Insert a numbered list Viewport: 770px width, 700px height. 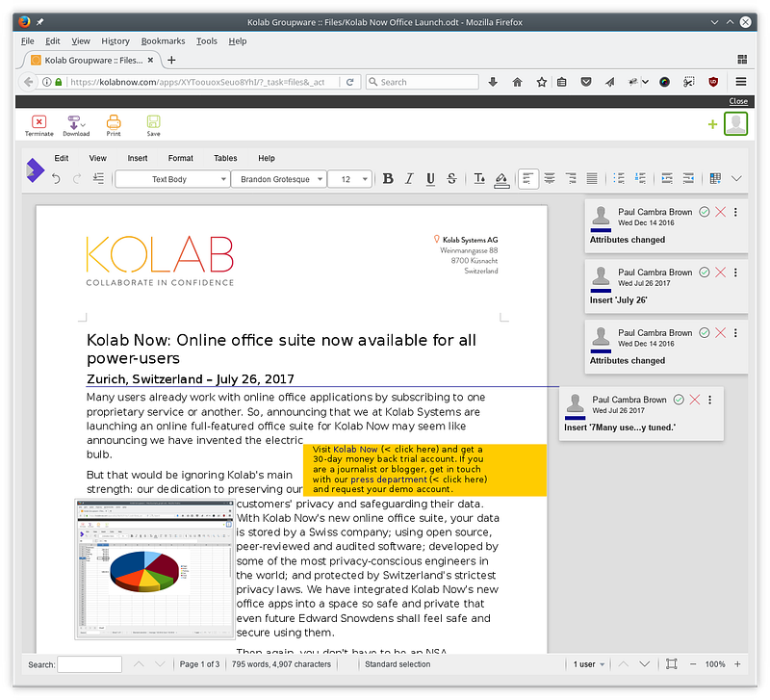point(640,179)
